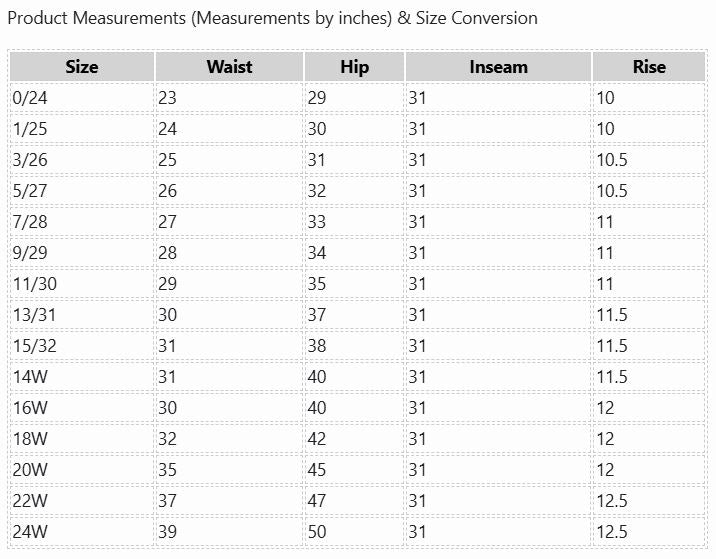Select waist value 23 for size 0/24
The height and width of the screenshot is (559, 716).
tap(167, 98)
